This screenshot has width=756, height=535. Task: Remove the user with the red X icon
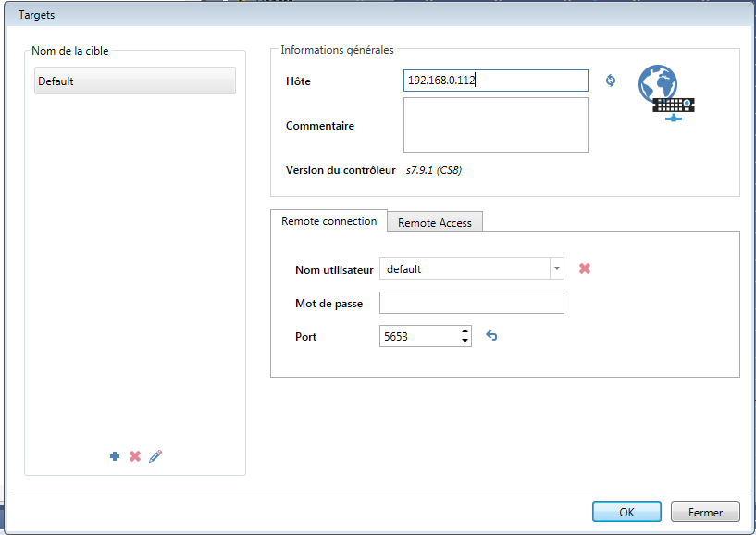point(585,268)
